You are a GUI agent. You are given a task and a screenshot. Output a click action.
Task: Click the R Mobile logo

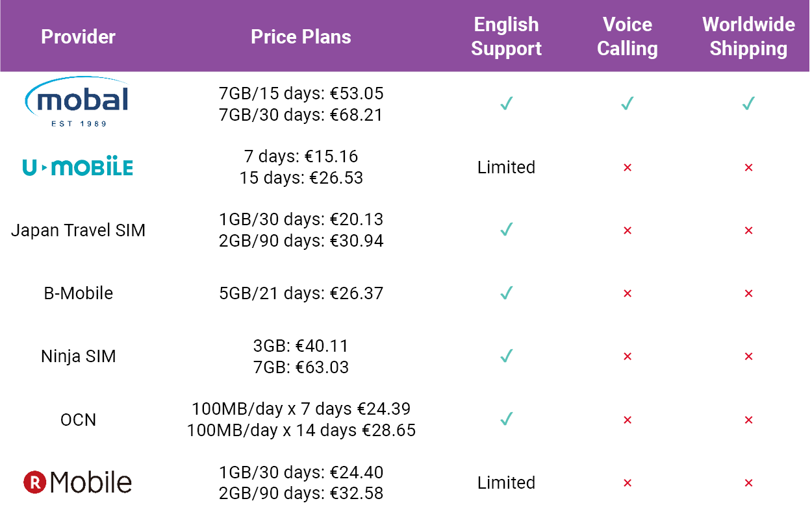77,483
